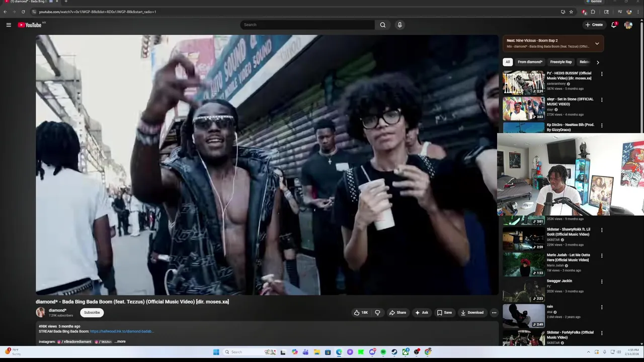Open the Ask button

point(422,313)
